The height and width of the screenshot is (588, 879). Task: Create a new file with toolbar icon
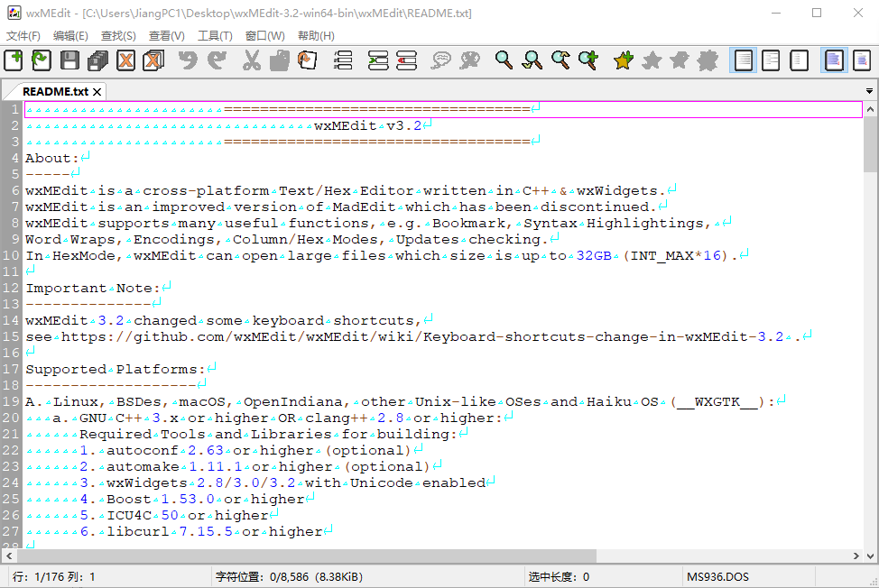[x=14, y=60]
